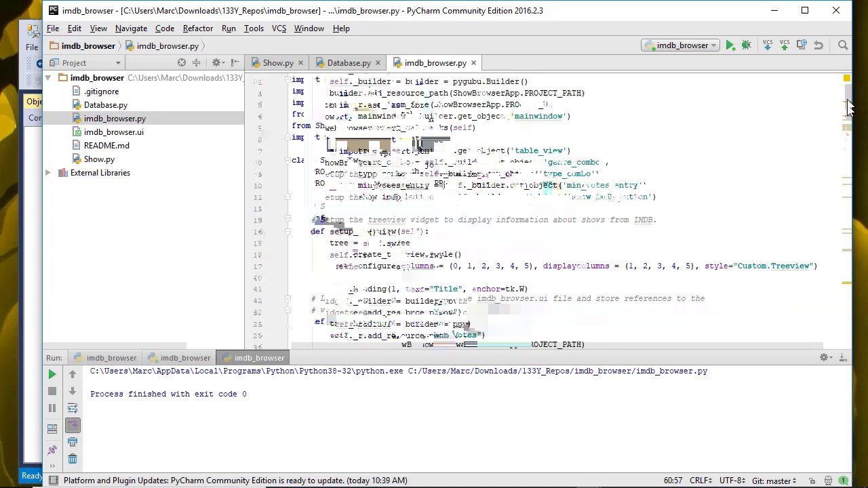
Task: Open the Refactor menu
Action: tap(198, 28)
